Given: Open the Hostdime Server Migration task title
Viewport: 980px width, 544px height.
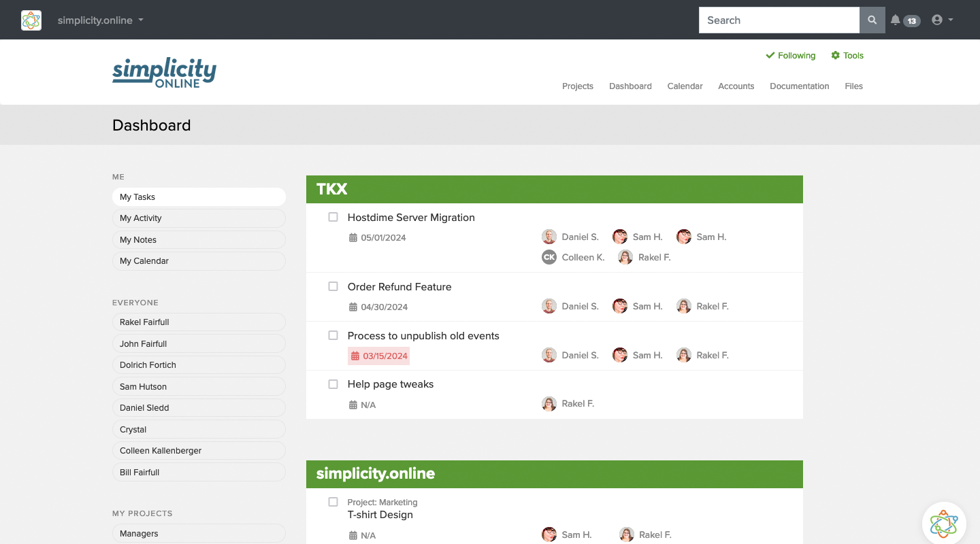Looking at the screenshot, I should click(x=411, y=218).
